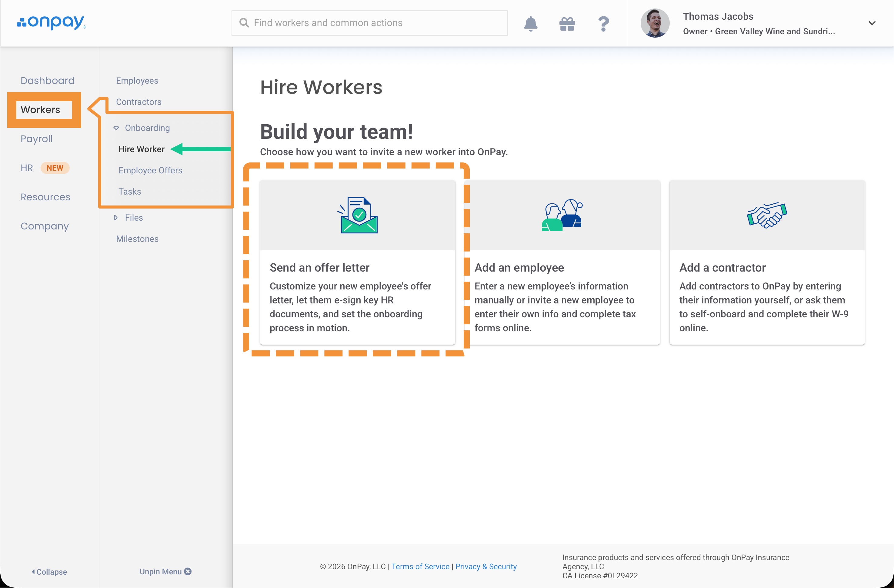
Task: Expand the Files submenu
Action: tap(116, 218)
